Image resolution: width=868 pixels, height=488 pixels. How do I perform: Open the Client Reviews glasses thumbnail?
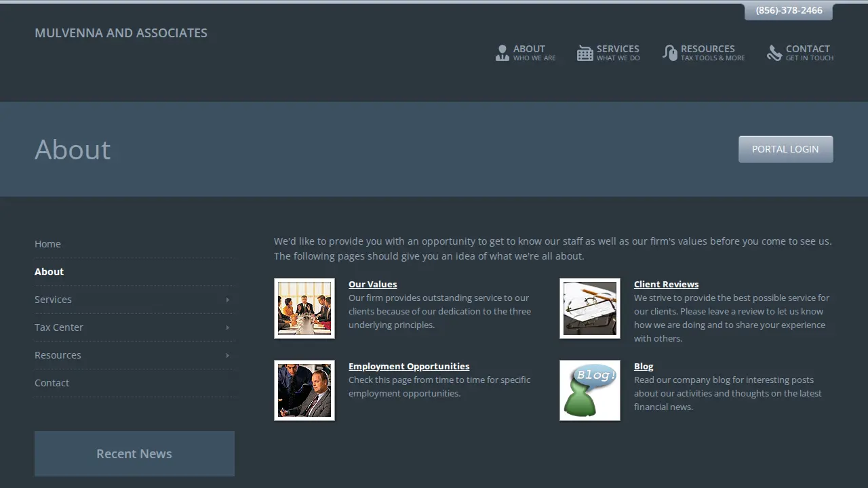click(590, 308)
